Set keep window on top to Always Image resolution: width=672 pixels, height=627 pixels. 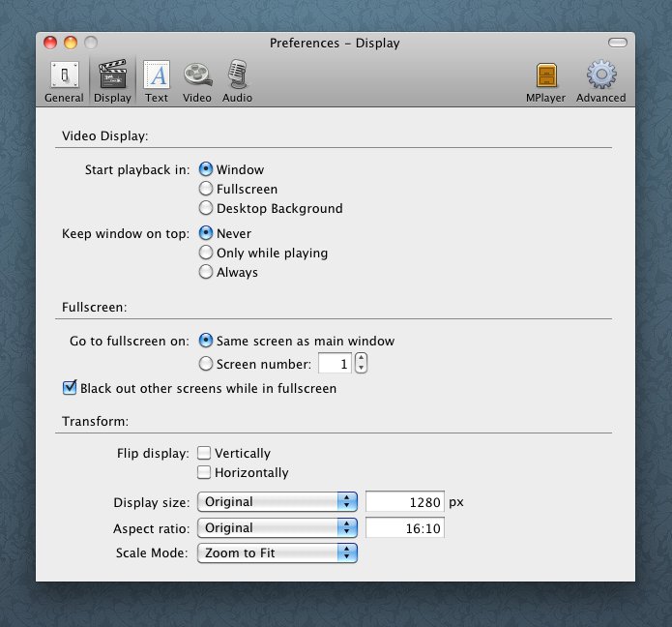206,272
